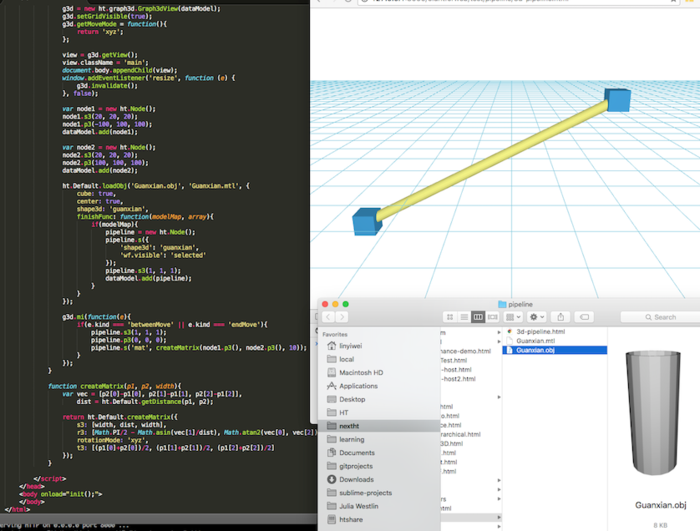Open Applications in Finder sidebar
700x531 pixels.
[x=358, y=386]
